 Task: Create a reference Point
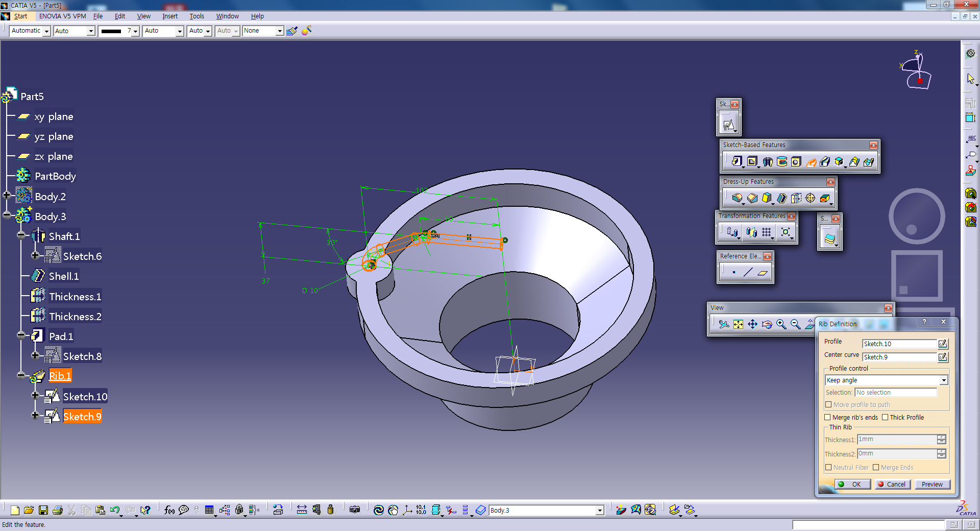point(734,273)
